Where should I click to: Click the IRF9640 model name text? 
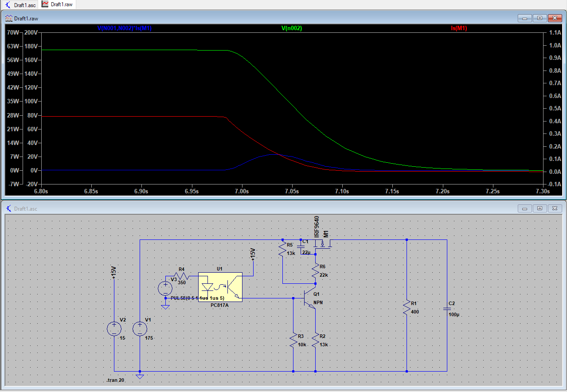click(317, 227)
